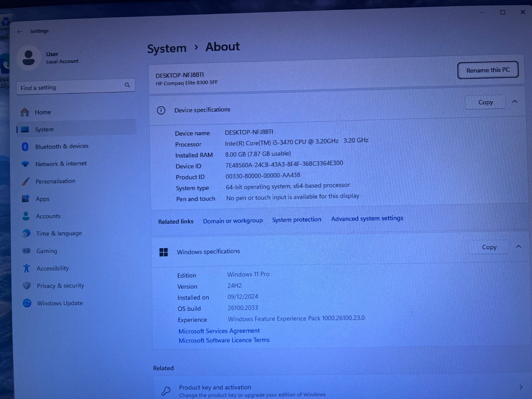Open Product key and activation chevron
Screen dimensions: 532x399
521,387
